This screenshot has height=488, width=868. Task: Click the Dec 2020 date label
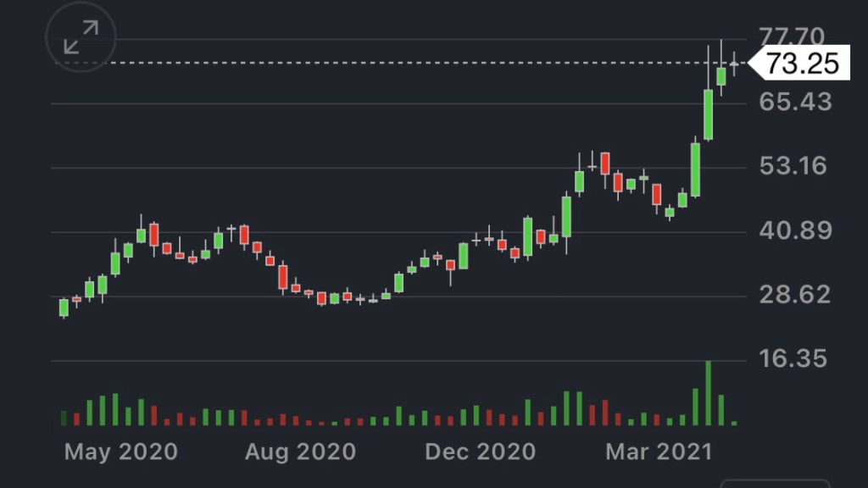(480, 452)
